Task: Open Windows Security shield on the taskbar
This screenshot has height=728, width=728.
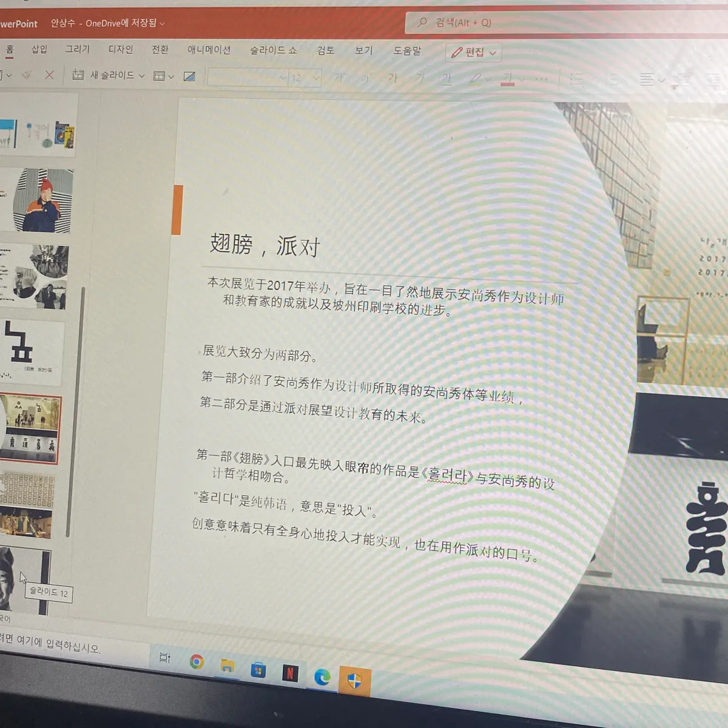Action: point(354,680)
